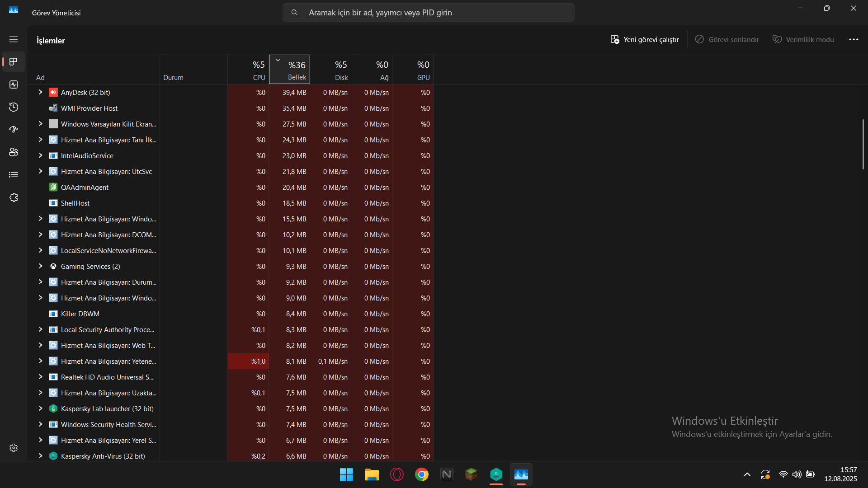The image size is (868, 488).
Task: Select the LocalServiceNoNetworkFirewall row
Action: coord(108,250)
